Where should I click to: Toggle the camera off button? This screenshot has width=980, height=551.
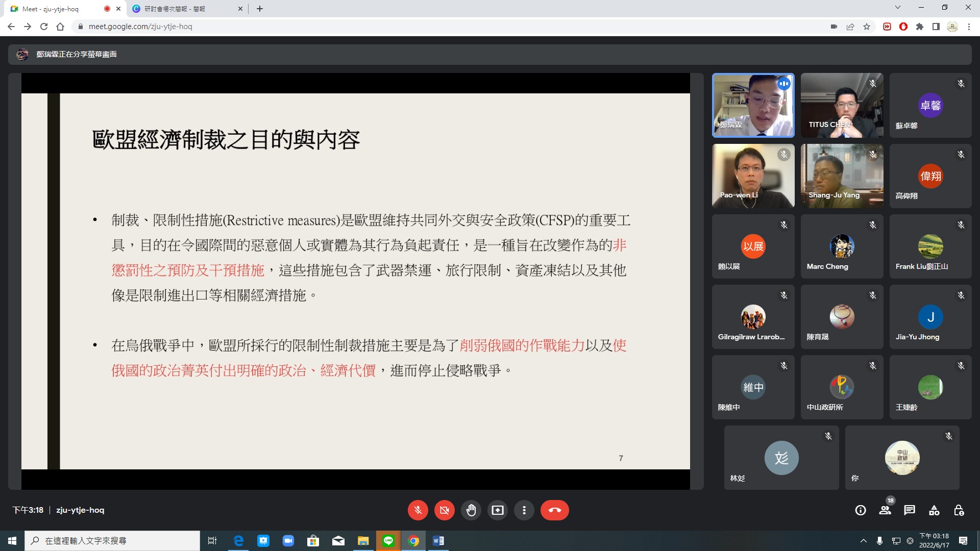[444, 510]
